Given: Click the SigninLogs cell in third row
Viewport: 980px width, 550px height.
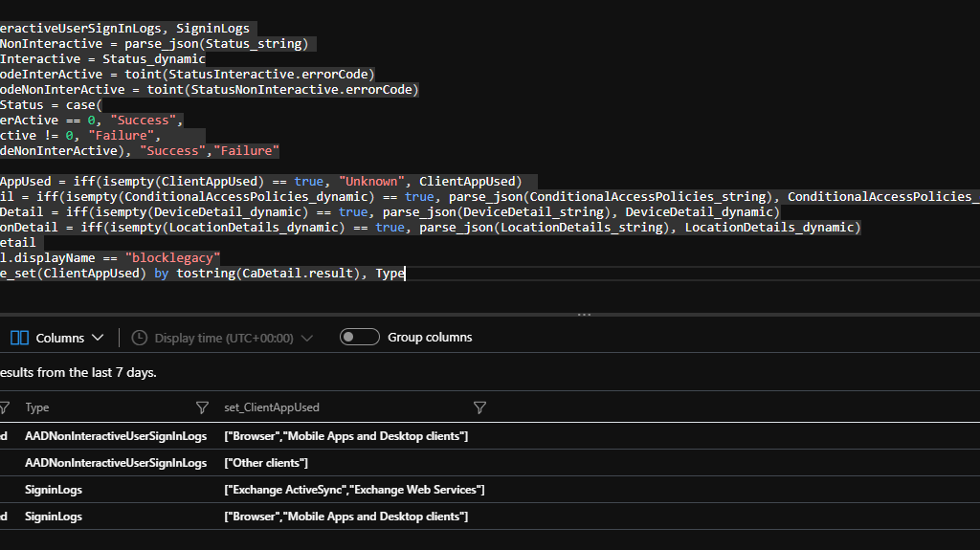Looking at the screenshot, I should tap(54, 490).
